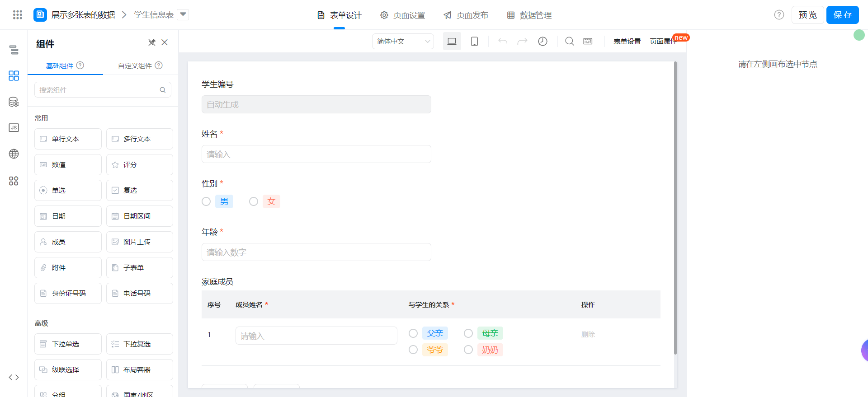Image resolution: width=868 pixels, height=397 pixels.
Task: Add the 下拉单选 dropdown component
Action: [x=68, y=344]
